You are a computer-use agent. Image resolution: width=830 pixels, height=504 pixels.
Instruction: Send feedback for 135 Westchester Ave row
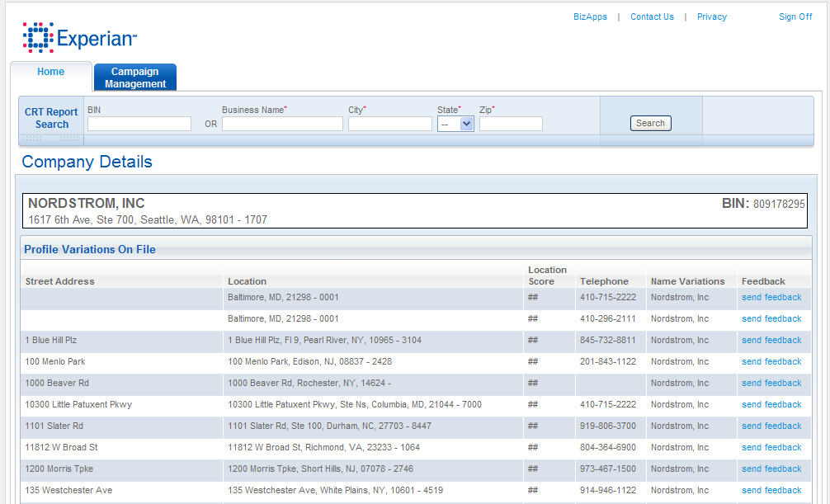(x=771, y=490)
